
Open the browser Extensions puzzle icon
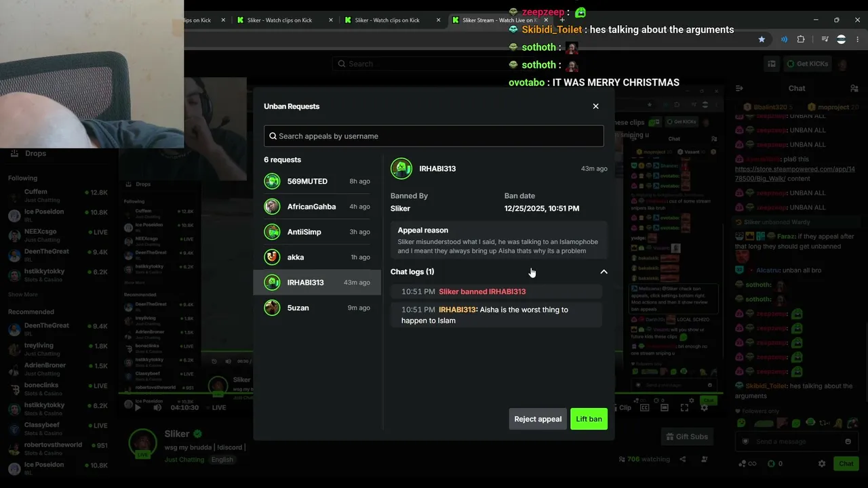pyautogui.click(x=801, y=39)
